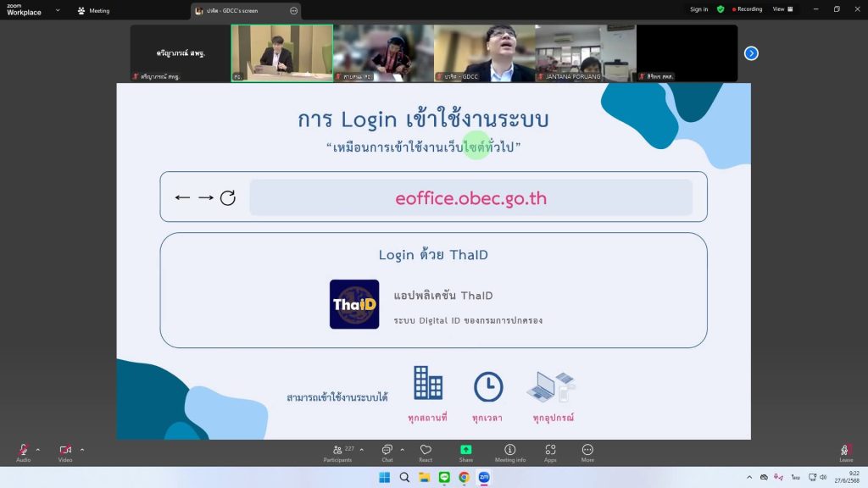
Task: Click the Recording indicator
Action: (748, 9)
